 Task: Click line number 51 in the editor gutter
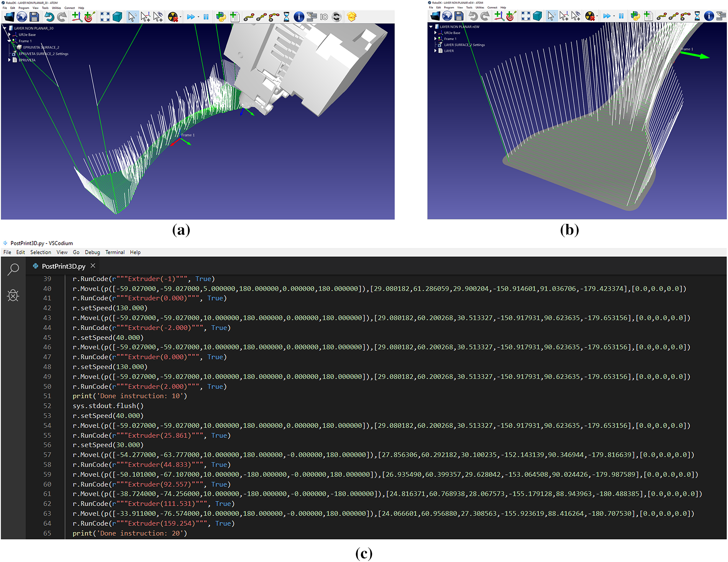[47, 396]
